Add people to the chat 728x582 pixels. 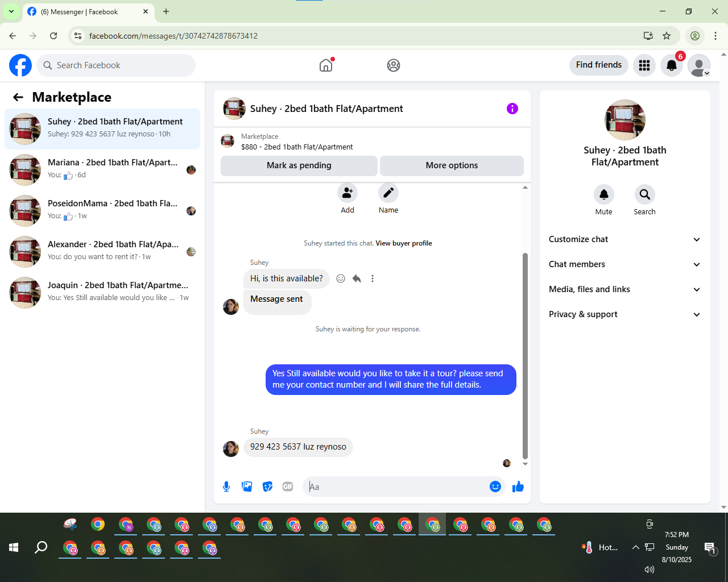[348, 193]
